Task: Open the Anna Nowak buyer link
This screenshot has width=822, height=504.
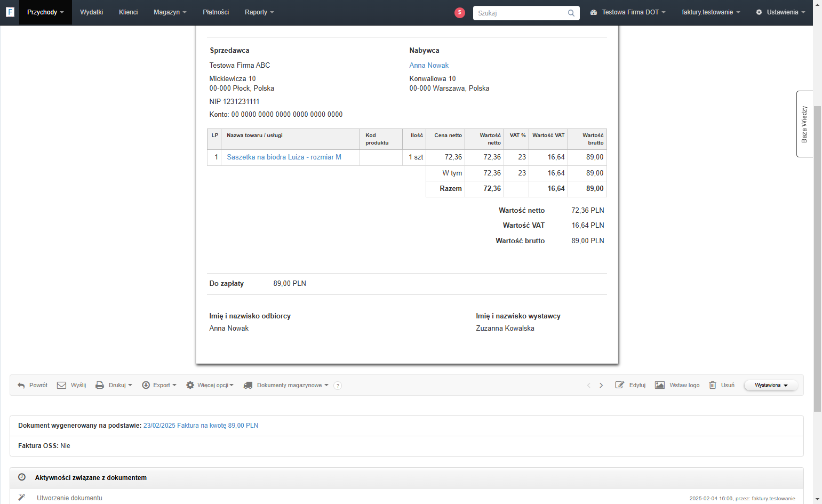Action: tap(429, 65)
